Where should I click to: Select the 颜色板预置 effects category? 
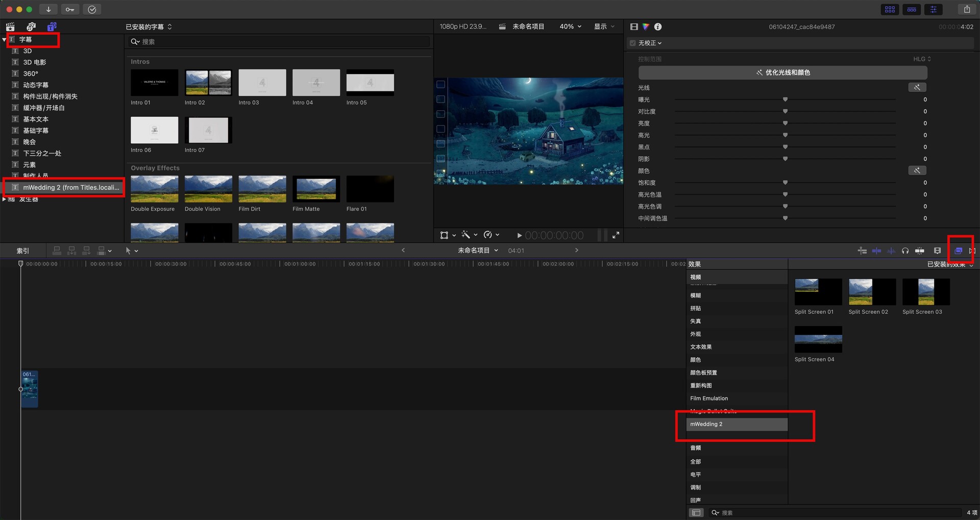(737, 373)
